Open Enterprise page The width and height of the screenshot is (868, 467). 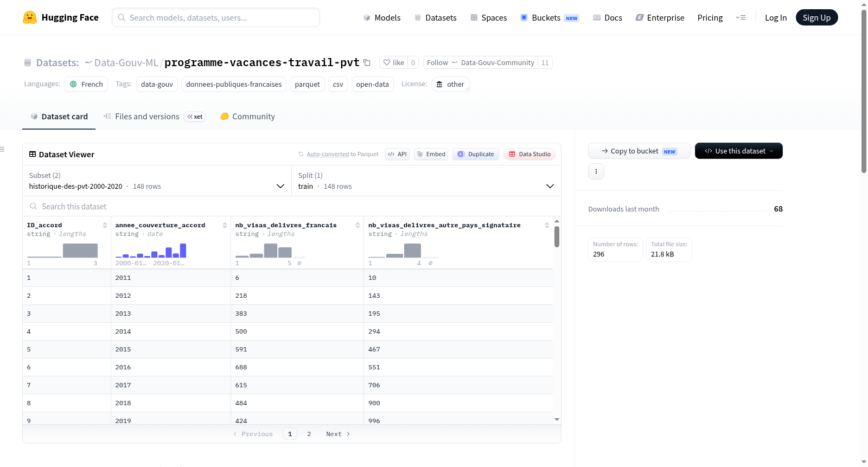point(660,17)
